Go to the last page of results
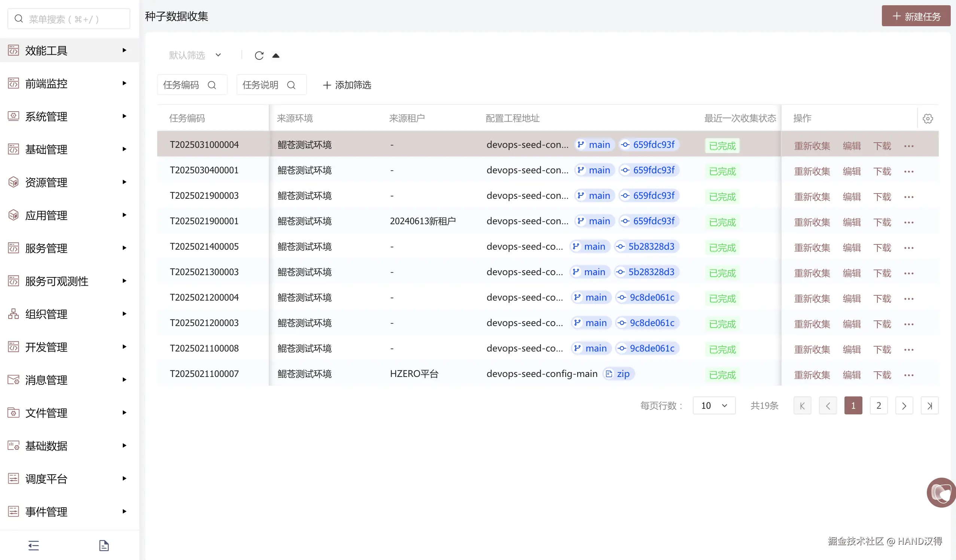Image resolution: width=956 pixels, height=560 pixels. pyautogui.click(x=929, y=405)
